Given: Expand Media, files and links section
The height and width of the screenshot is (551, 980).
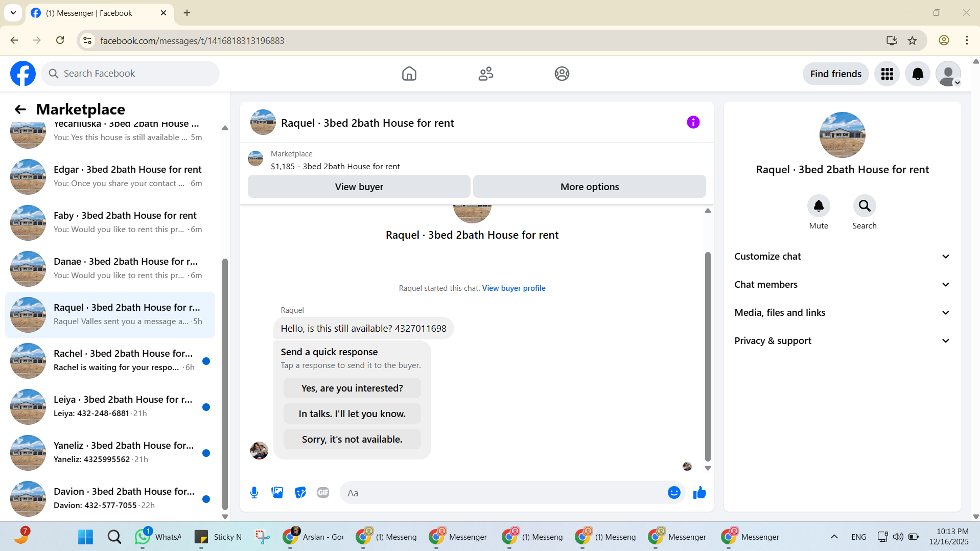Looking at the screenshot, I should (842, 313).
